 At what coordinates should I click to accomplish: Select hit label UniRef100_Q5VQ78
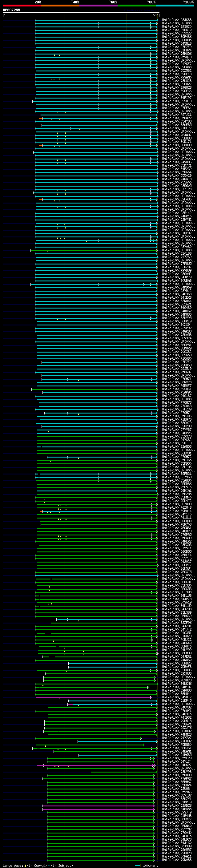177,57
